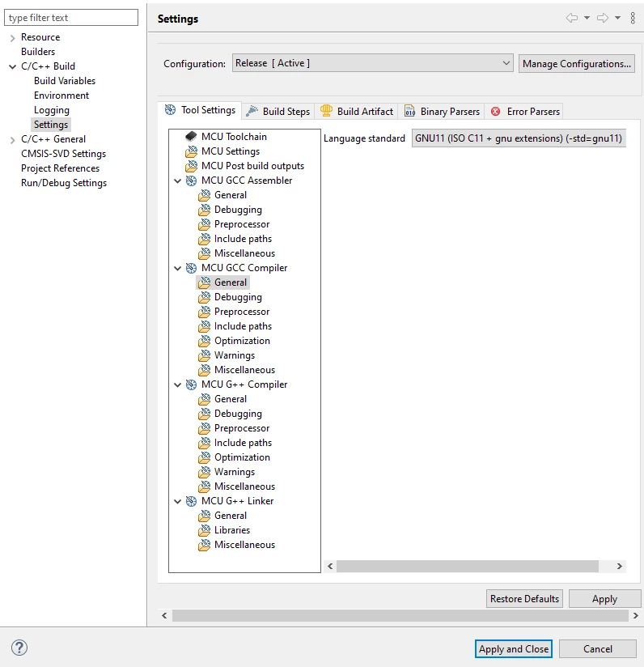Click the type filter text field

(x=71, y=18)
